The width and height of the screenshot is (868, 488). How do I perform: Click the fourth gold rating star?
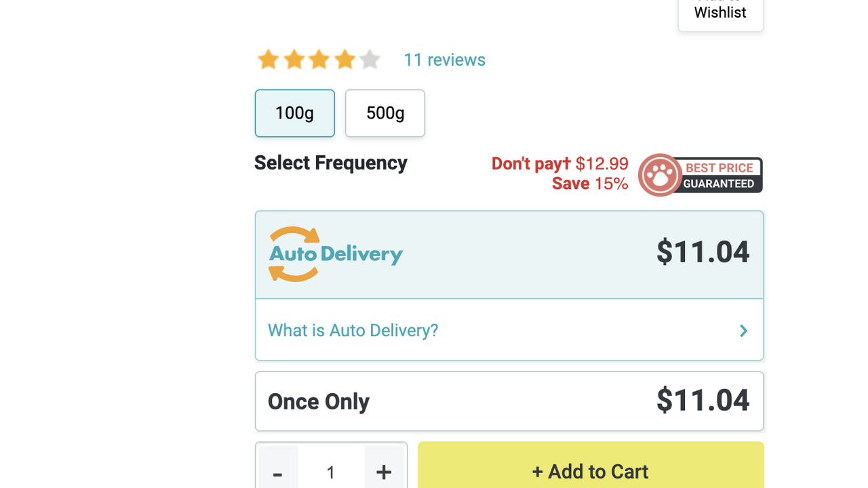[344, 60]
